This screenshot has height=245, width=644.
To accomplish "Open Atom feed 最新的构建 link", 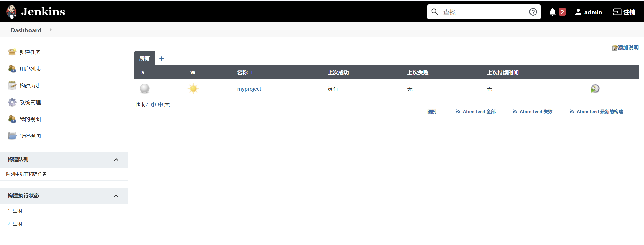I will (600, 112).
